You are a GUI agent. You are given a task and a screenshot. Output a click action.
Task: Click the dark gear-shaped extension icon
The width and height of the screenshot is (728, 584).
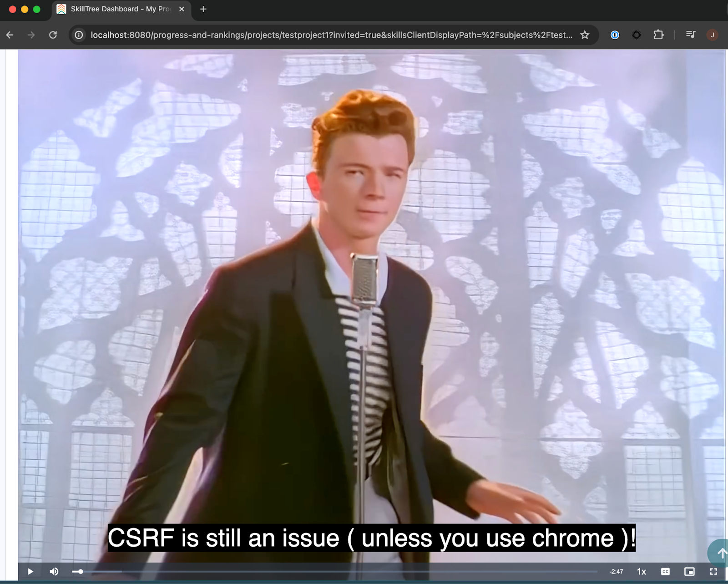[637, 35]
